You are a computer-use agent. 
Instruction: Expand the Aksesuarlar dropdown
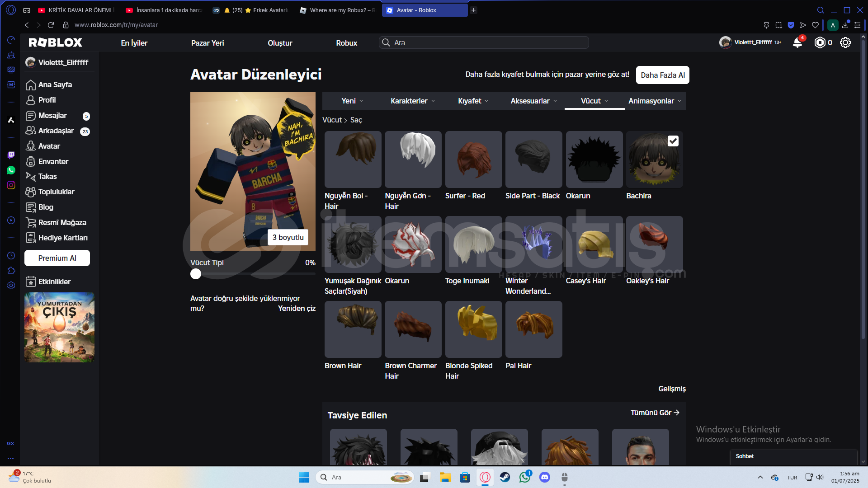tap(534, 101)
